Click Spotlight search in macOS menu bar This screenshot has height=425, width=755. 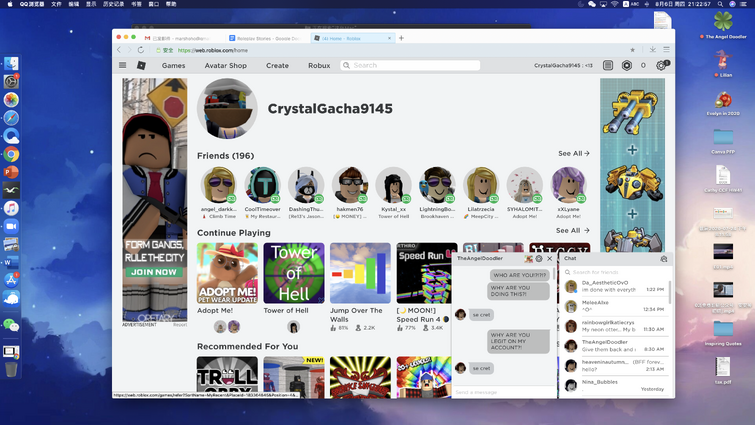[x=720, y=4]
